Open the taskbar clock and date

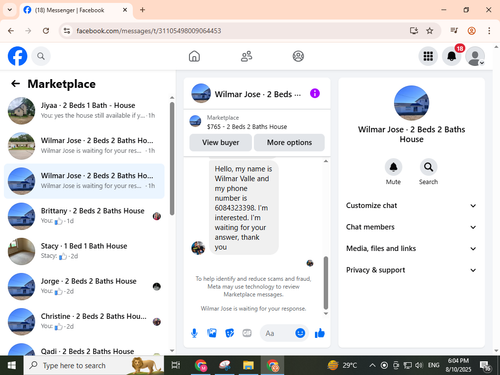(x=458, y=365)
